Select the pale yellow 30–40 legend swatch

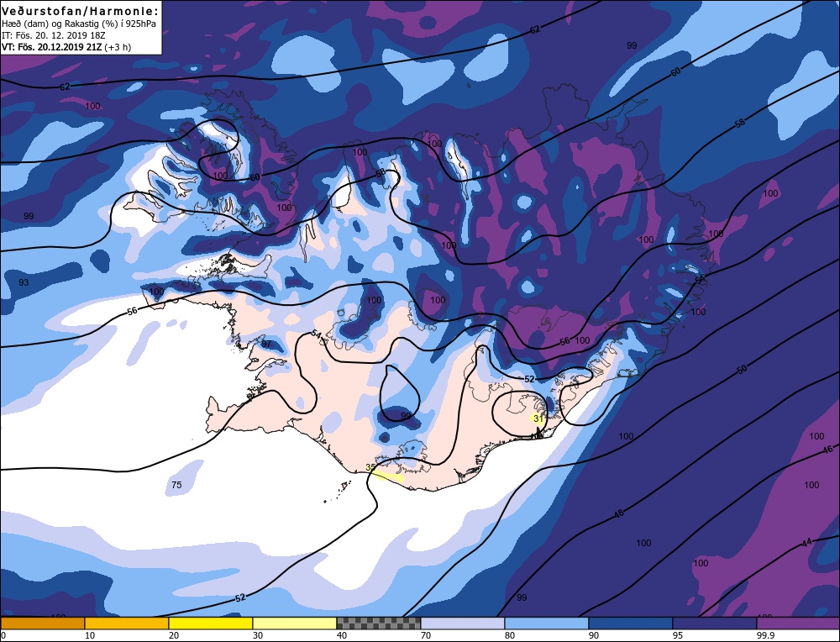point(295,623)
